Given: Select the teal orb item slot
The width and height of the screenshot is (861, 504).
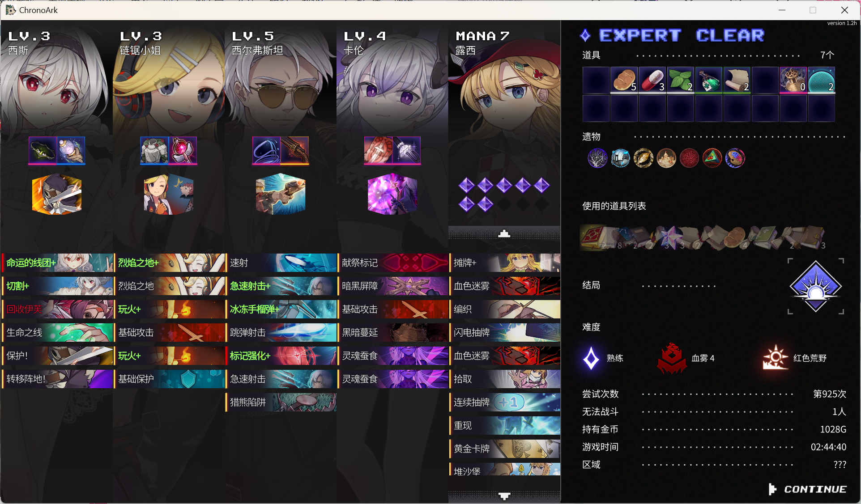Looking at the screenshot, I should [821, 80].
